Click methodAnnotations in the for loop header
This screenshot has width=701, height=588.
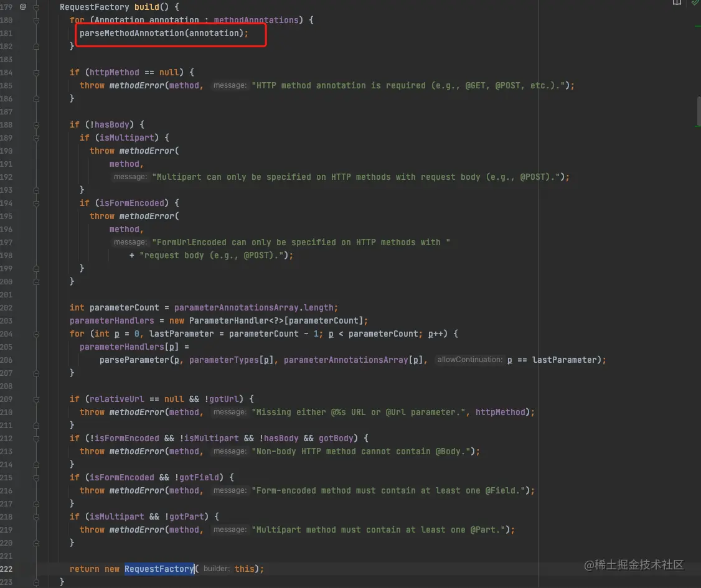point(256,20)
